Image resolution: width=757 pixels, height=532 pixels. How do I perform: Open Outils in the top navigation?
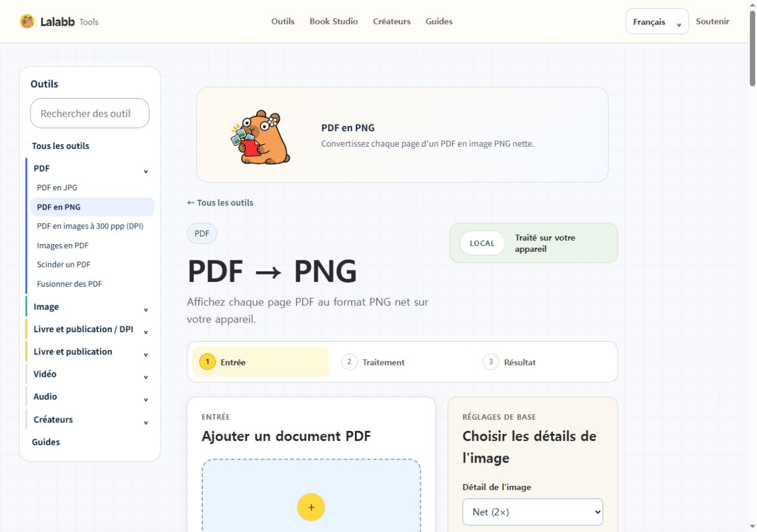pos(283,22)
